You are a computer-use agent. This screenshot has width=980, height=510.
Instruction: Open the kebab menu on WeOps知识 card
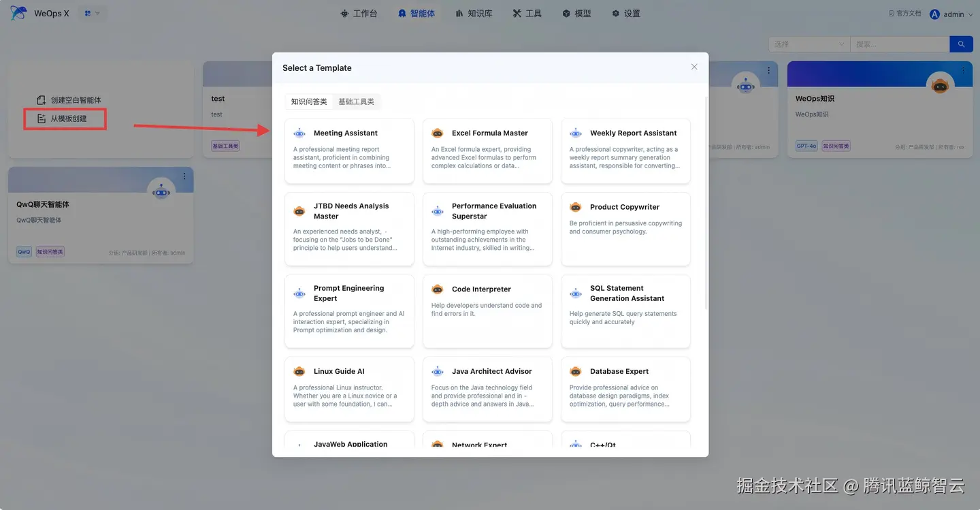tap(964, 71)
